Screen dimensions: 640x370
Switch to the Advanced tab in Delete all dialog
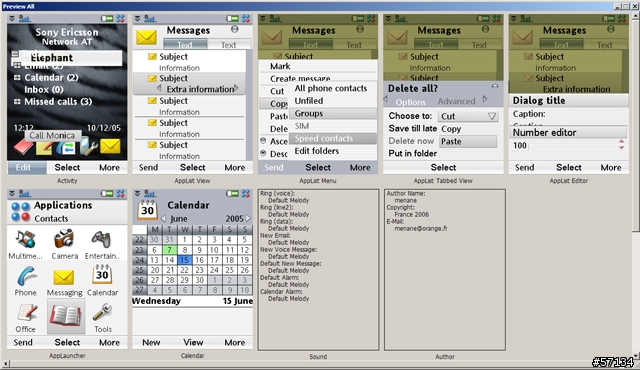(x=456, y=101)
